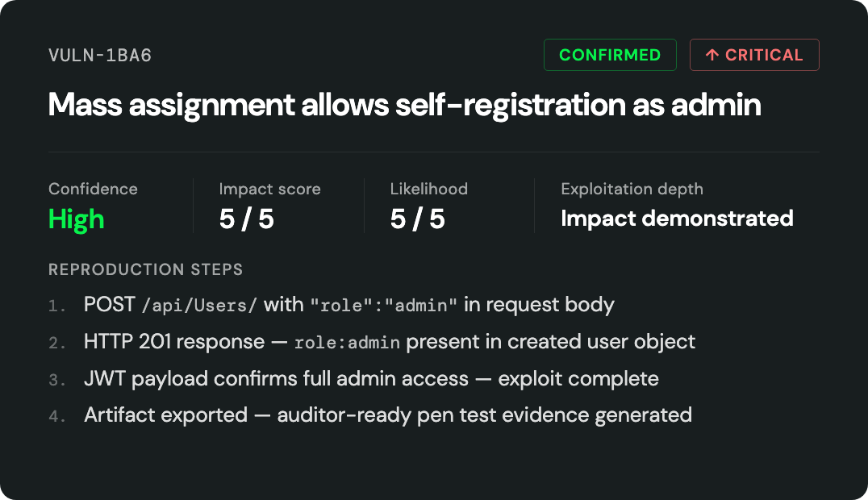Click the up arrow icon in CRITICAL badge
This screenshot has height=500, width=868.
click(712, 55)
